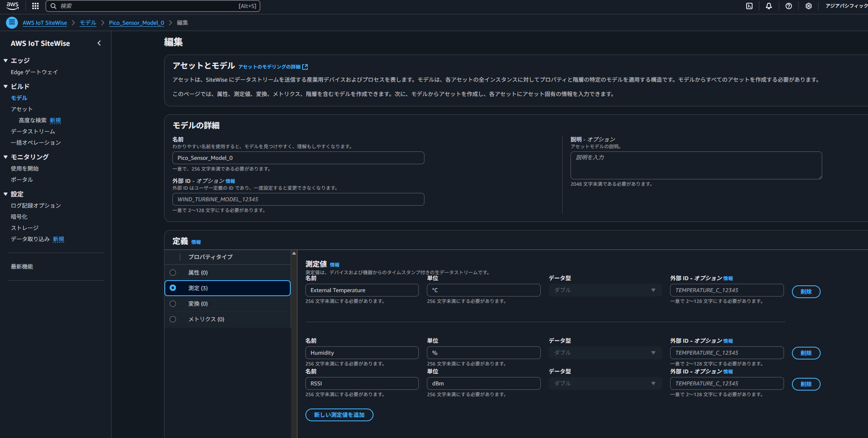Click the % unit field
The image size is (868, 438).
pos(483,353)
